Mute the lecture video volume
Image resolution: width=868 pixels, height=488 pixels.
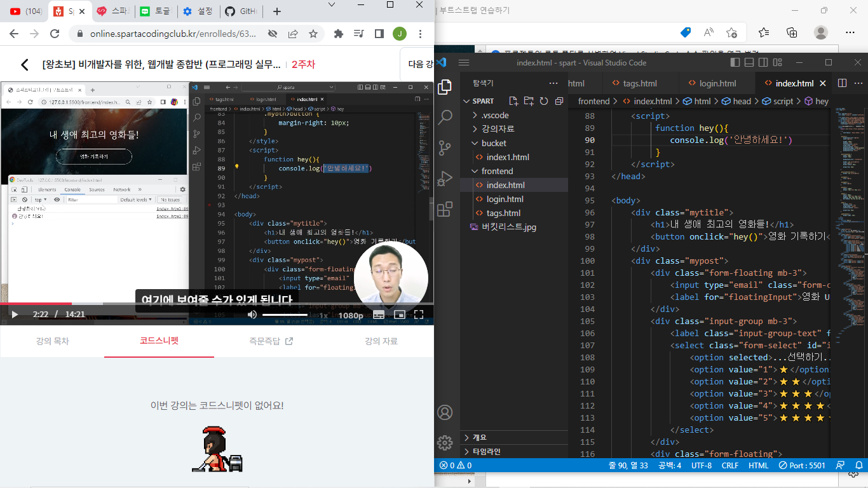tap(252, 315)
